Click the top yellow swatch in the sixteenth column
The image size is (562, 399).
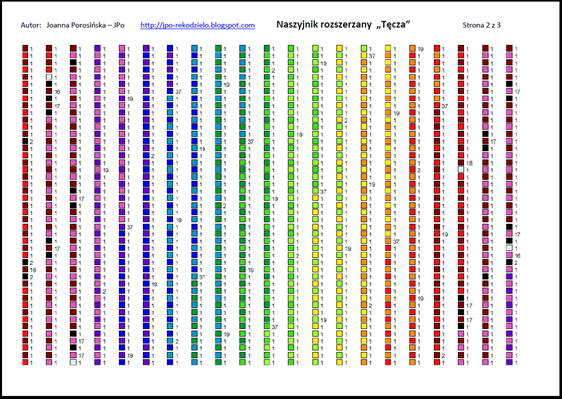point(388,48)
